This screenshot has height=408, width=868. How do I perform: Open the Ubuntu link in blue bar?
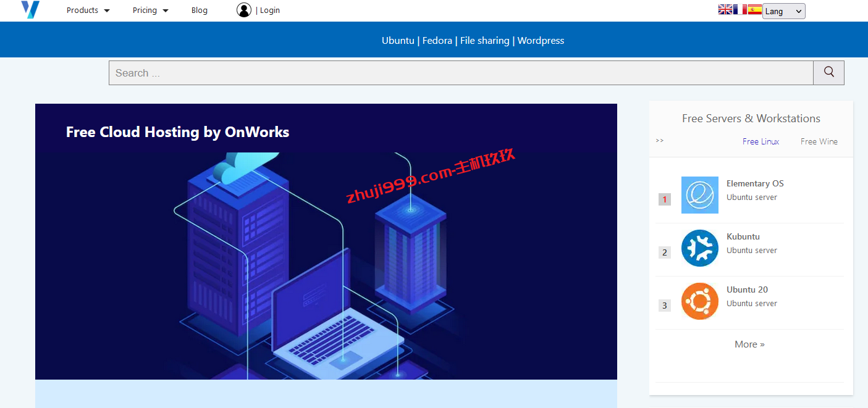pyautogui.click(x=398, y=41)
